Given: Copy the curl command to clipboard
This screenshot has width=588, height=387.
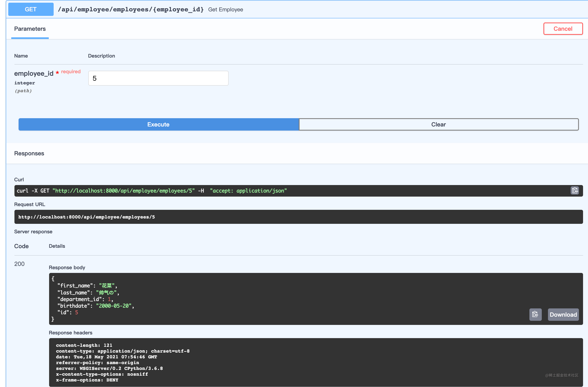Looking at the screenshot, I should (x=575, y=191).
